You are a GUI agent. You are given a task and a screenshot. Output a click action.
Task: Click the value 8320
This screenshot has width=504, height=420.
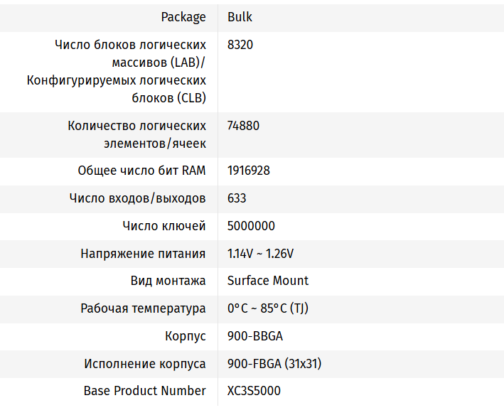(240, 45)
